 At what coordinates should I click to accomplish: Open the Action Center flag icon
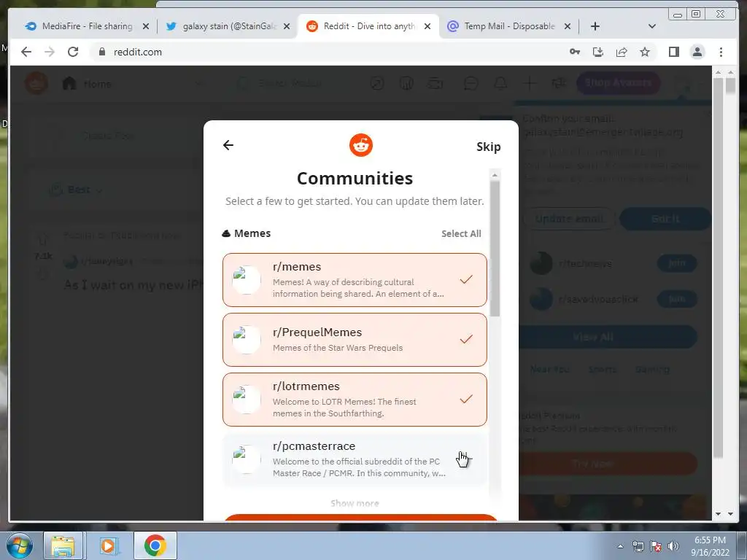656,546
